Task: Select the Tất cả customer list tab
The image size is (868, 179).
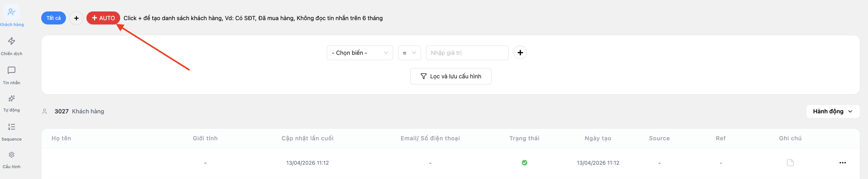Action: coord(54,18)
